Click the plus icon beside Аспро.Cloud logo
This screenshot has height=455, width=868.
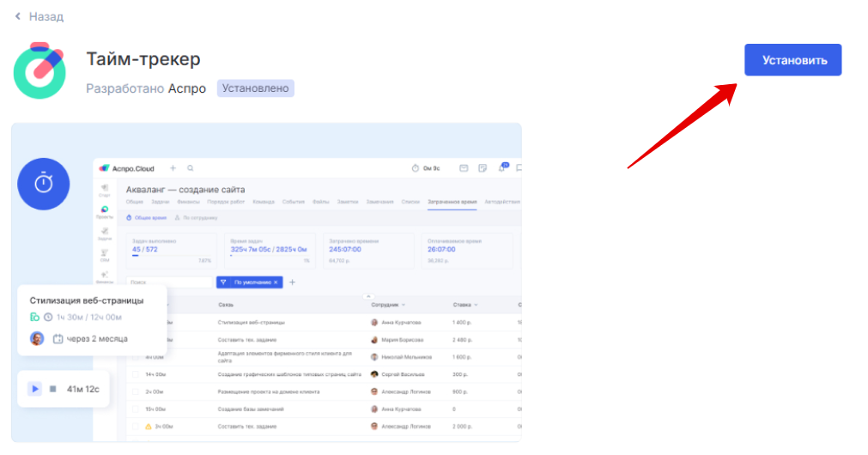tap(173, 168)
